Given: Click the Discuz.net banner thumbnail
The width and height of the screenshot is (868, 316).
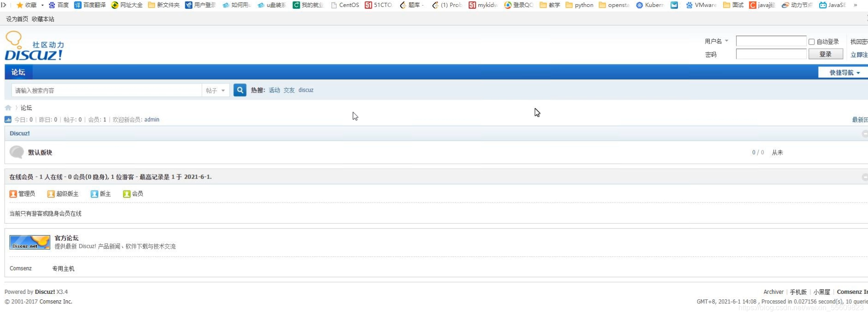Looking at the screenshot, I should coord(30,242).
